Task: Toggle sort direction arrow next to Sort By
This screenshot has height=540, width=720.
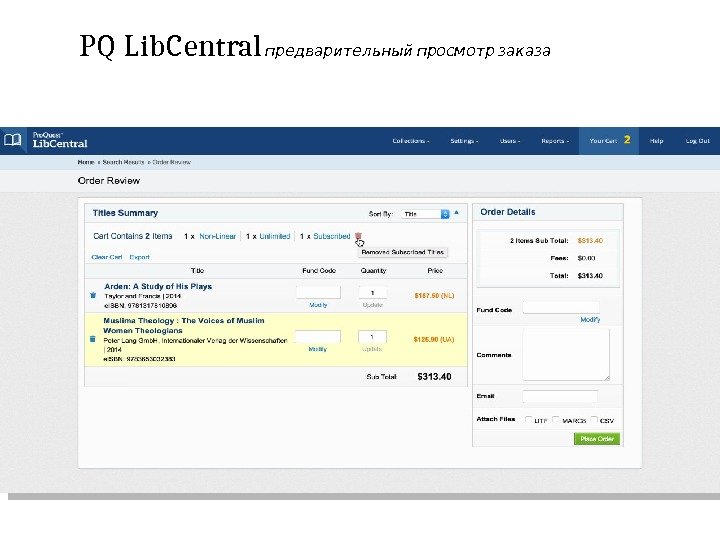Action: [x=456, y=213]
